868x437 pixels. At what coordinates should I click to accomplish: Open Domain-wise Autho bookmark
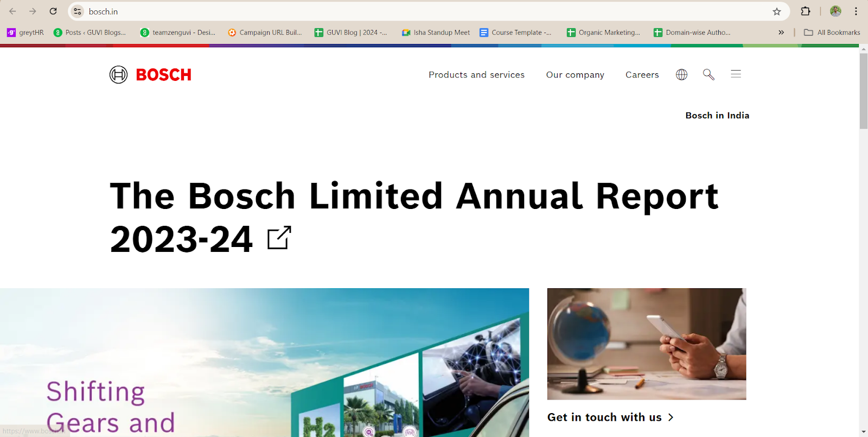(692, 33)
